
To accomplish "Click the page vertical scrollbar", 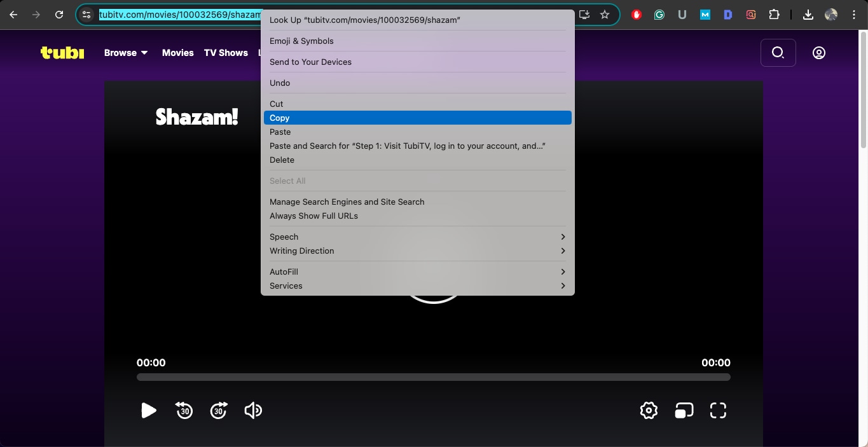I will [x=864, y=90].
